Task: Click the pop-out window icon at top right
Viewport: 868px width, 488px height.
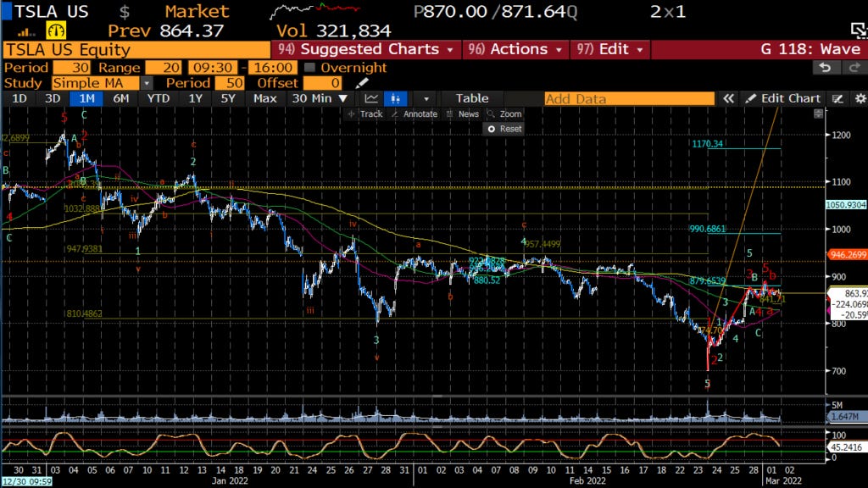Action: click(x=859, y=30)
